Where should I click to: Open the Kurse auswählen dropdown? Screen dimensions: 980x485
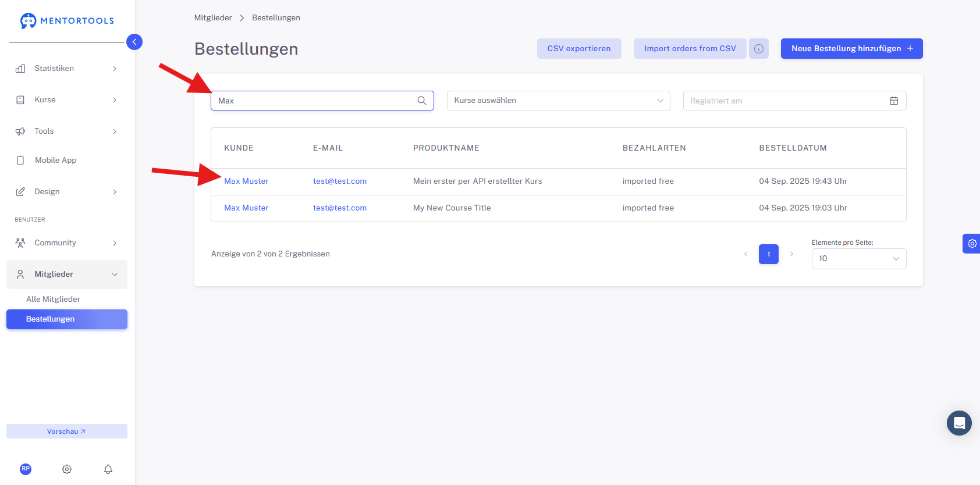pyautogui.click(x=559, y=101)
